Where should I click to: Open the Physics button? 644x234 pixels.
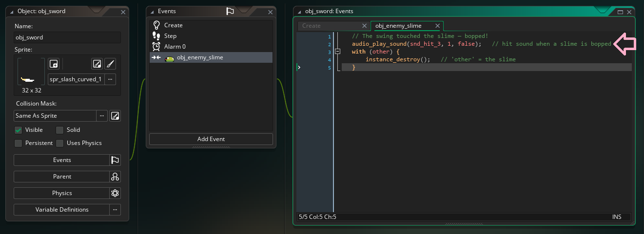click(61, 193)
